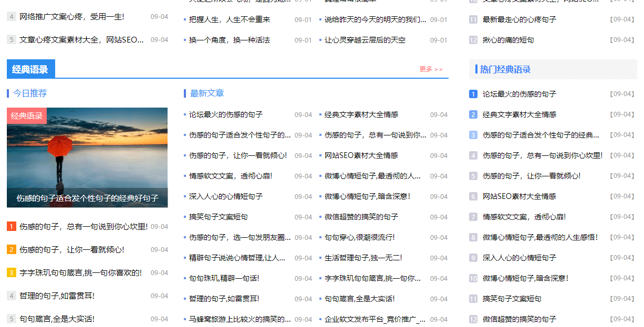Open 生活哲理句子,独一无二! post

point(363,258)
